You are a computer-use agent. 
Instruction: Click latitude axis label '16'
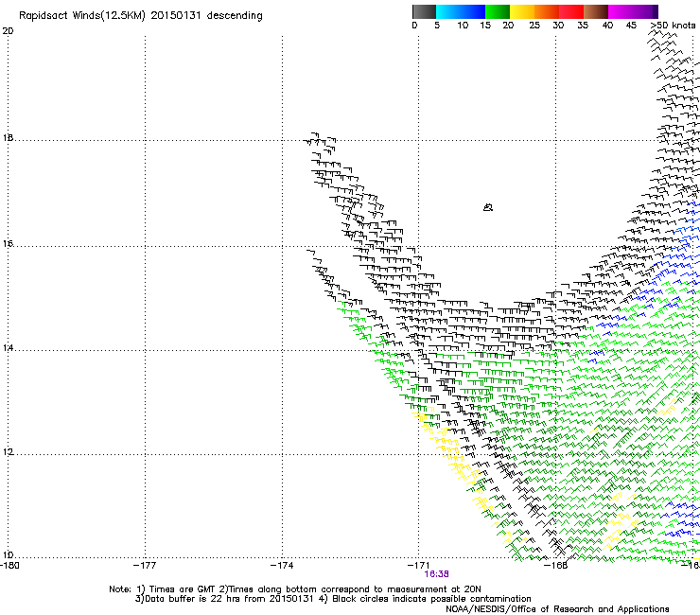8,243
